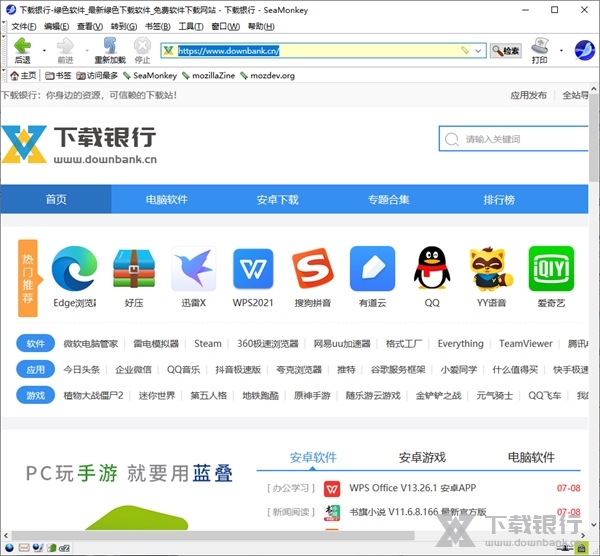
Task: Click the 有道云 note app icon
Action: [x=372, y=269]
